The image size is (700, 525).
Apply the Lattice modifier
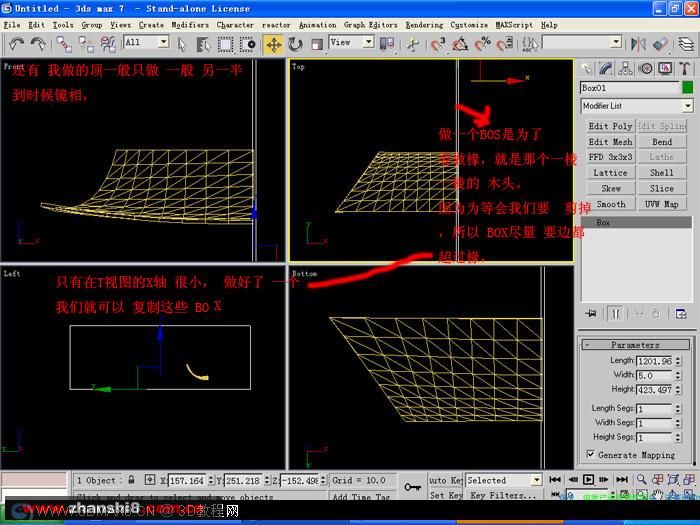610,173
